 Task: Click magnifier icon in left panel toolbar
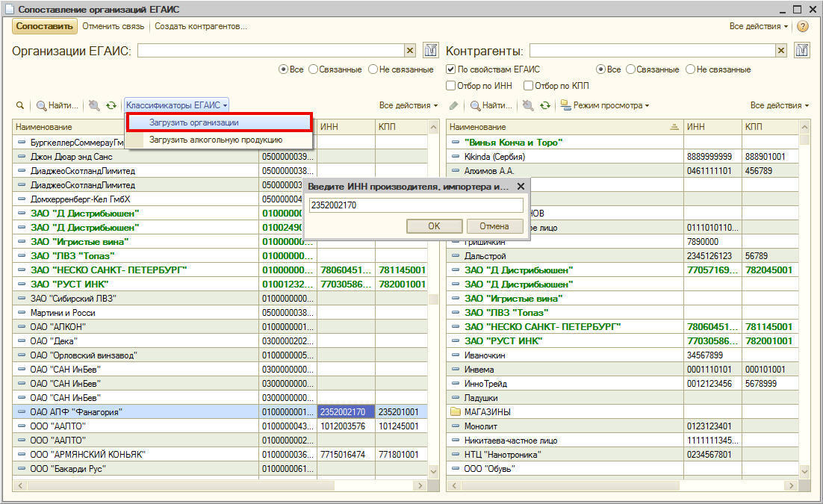click(x=20, y=105)
